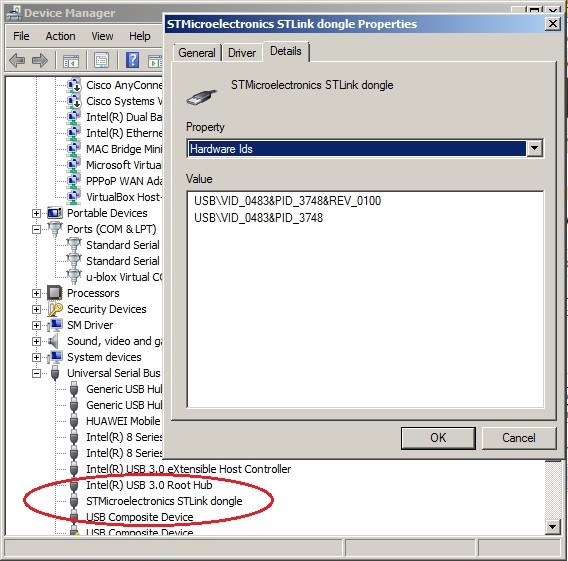Click the blue Help question mark icon
Image resolution: width=568 pixels, height=561 pixels.
[x=133, y=60]
